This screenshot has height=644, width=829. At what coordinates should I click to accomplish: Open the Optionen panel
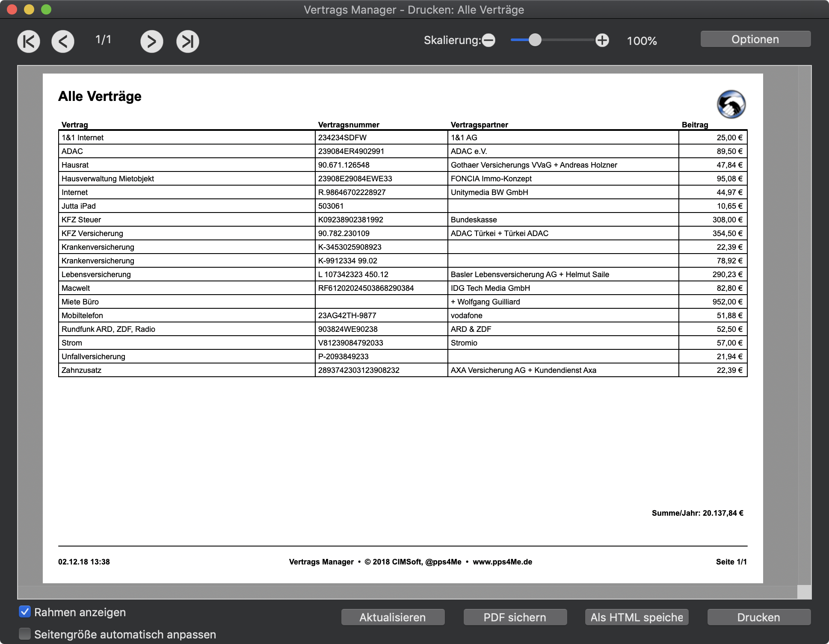coord(755,39)
